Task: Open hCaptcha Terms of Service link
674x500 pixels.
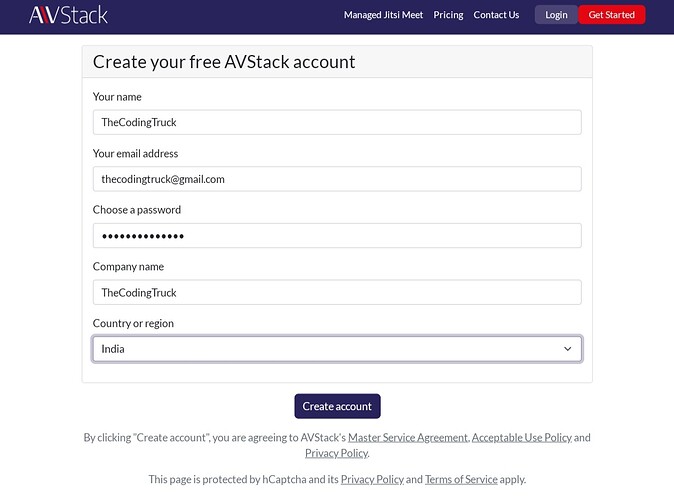Action: pyautogui.click(x=461, y=480)
